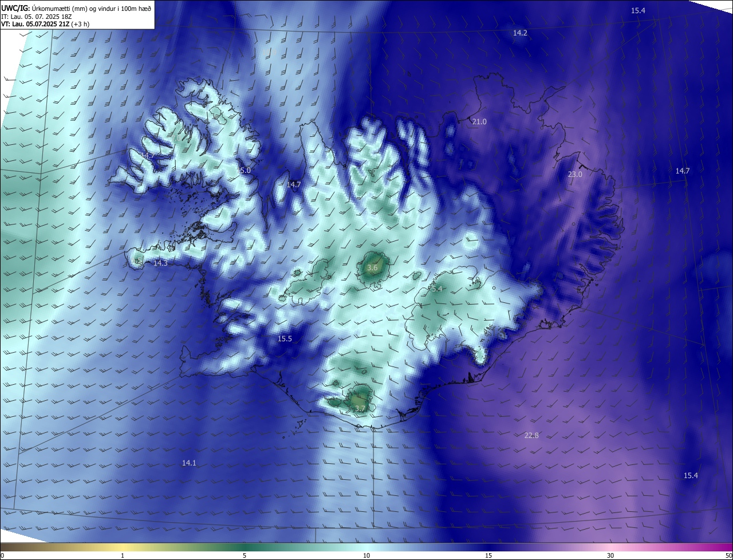Click the title 'UWC/IG: Úrkomumætti (mm) og vindur'

(x=77, y=7)
